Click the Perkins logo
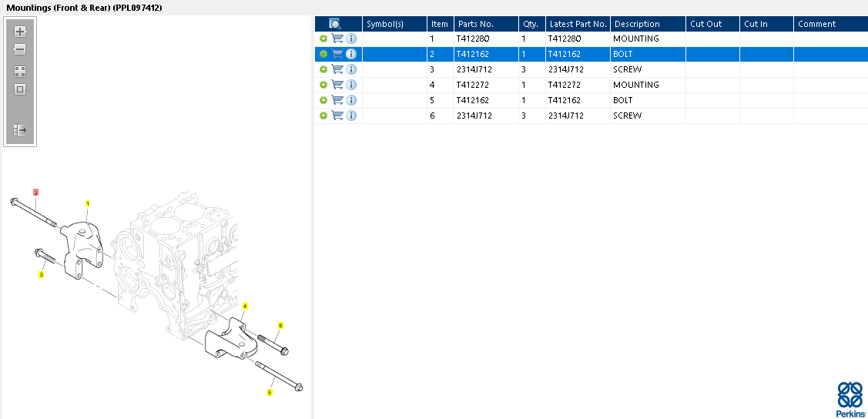 pyautogui.click(x=850, y=399)
